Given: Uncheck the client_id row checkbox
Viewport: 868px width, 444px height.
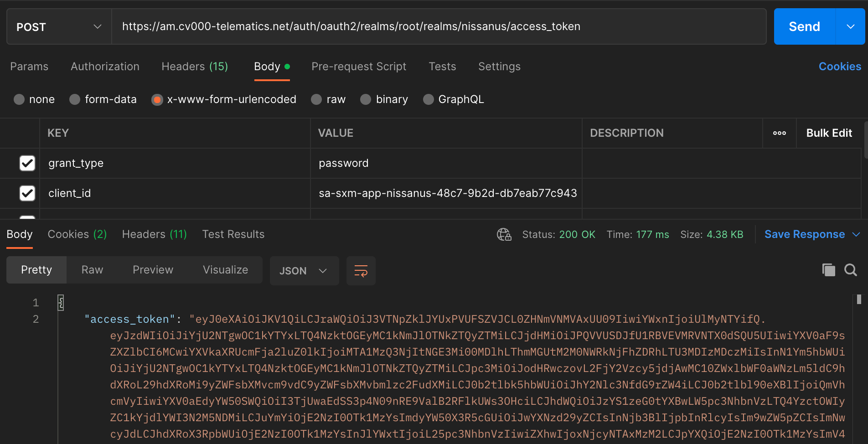Looking at the screenshot, I should coord(27,193).
